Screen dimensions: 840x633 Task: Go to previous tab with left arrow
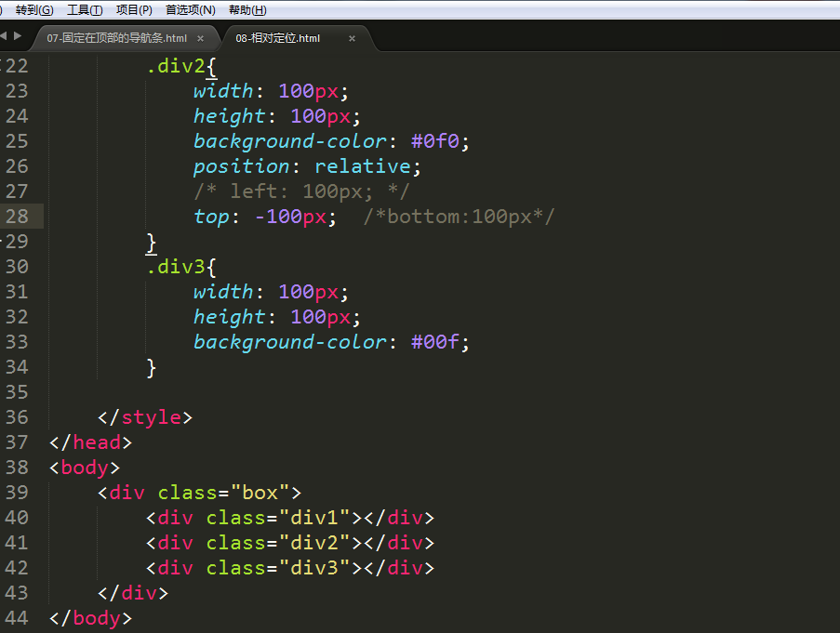(4, 36)
